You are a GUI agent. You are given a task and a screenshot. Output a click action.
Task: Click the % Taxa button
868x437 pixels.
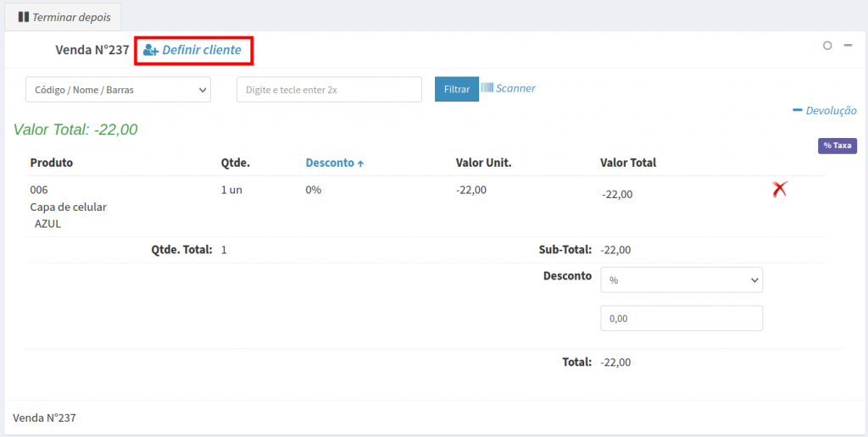point(837,146)
